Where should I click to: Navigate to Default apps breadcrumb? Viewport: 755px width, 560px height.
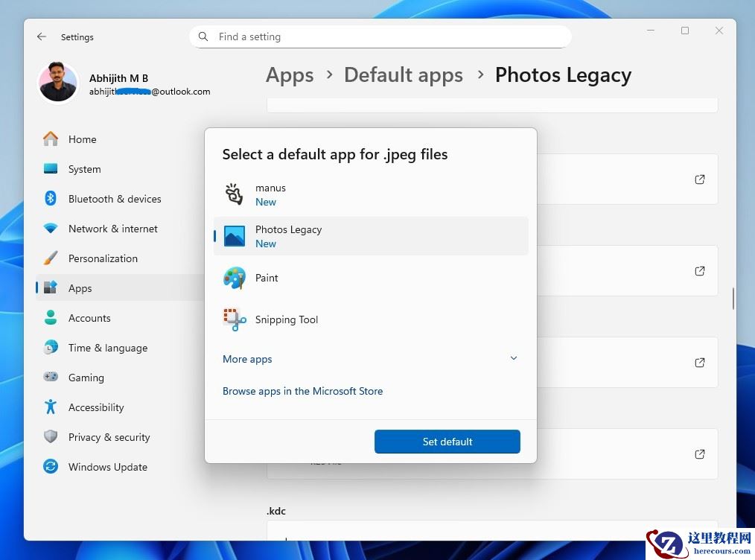click(x=403, y=75)
